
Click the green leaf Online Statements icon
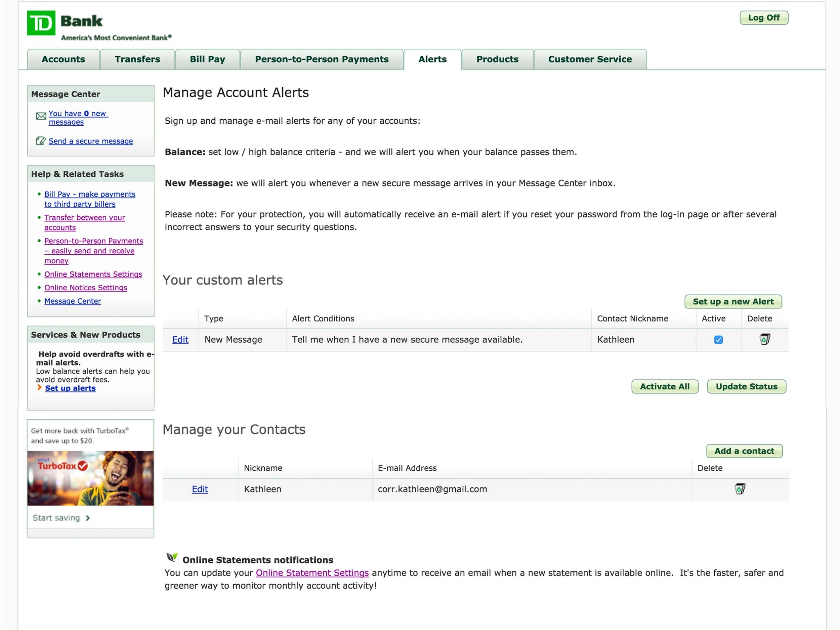click(x=172, y=557)
